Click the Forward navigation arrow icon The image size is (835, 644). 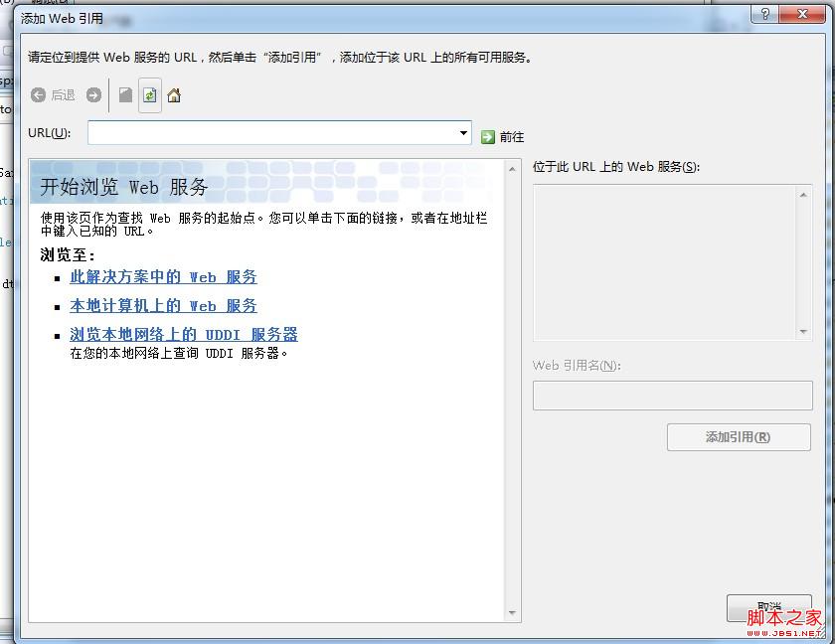(x=93, y=95)
